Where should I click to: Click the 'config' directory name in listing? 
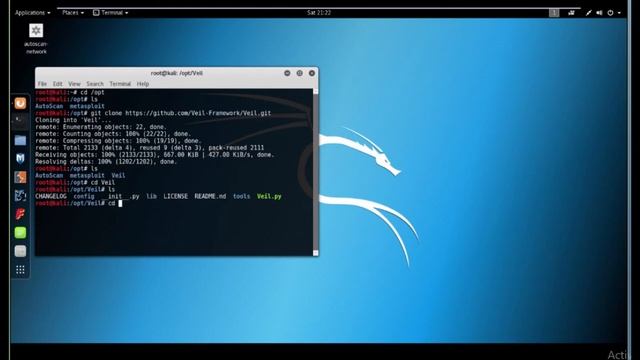click(84, 196)
